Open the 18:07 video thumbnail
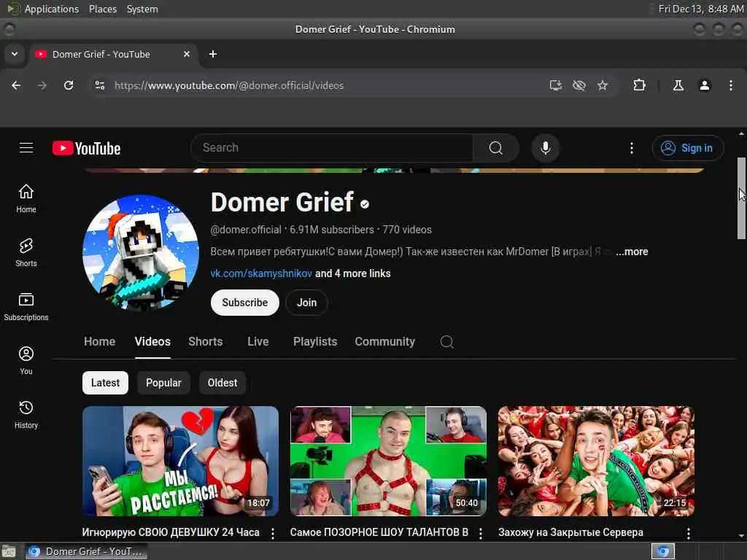This screenshot has height=560, width=747. [x=181, y=461]
